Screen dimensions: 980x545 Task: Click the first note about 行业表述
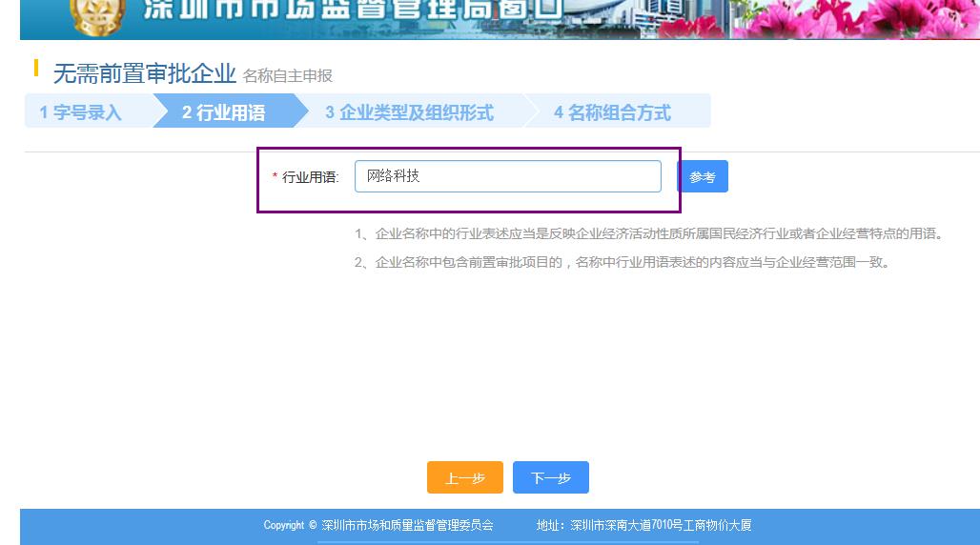pyautogui.click(x=648, y=233)
